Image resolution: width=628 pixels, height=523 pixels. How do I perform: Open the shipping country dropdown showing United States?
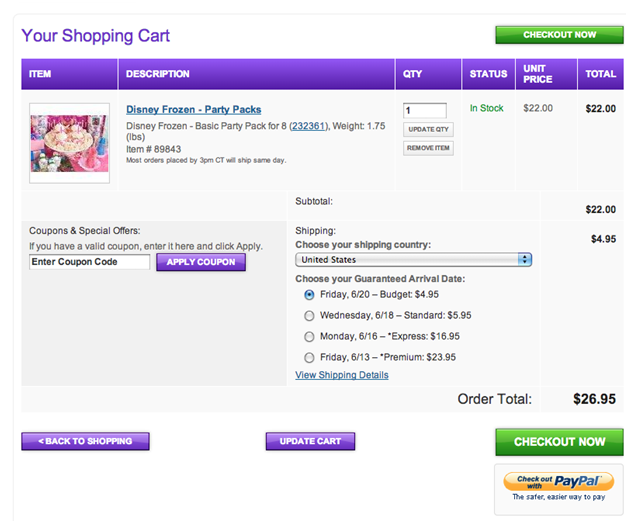(x=413, y=260)
